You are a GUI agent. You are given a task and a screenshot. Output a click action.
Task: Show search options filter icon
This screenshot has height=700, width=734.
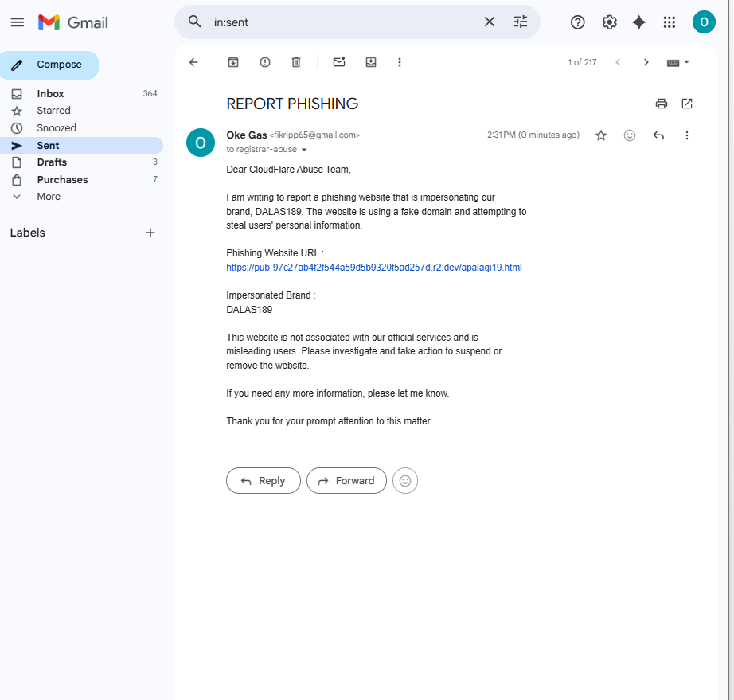[x=521, y=22]
